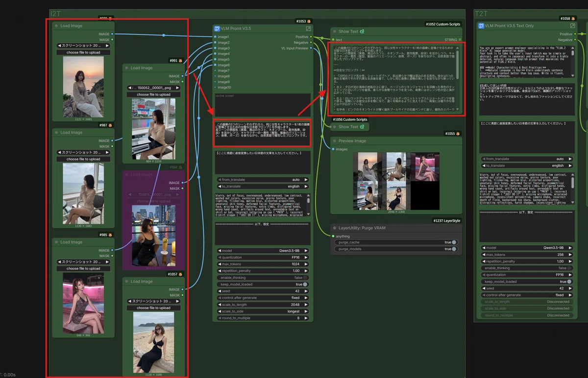
Task: Collapse the Preview Image node using its dot
Action: coord(335,141)
